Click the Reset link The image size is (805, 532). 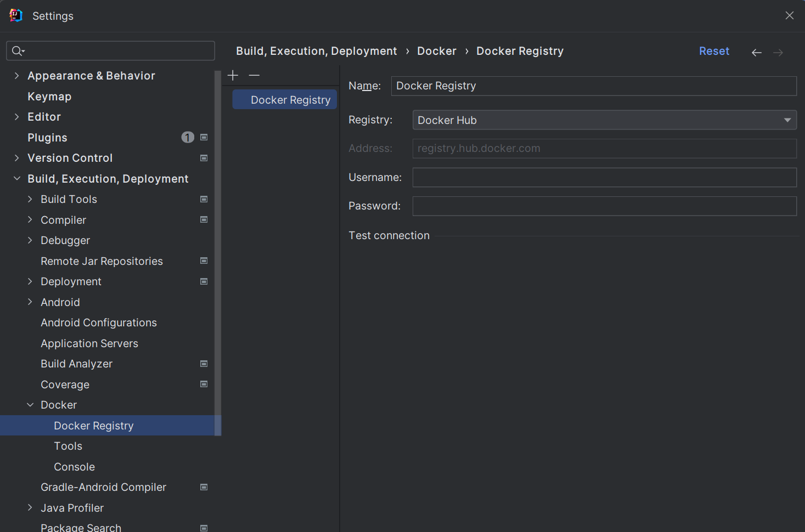(714, 51)
